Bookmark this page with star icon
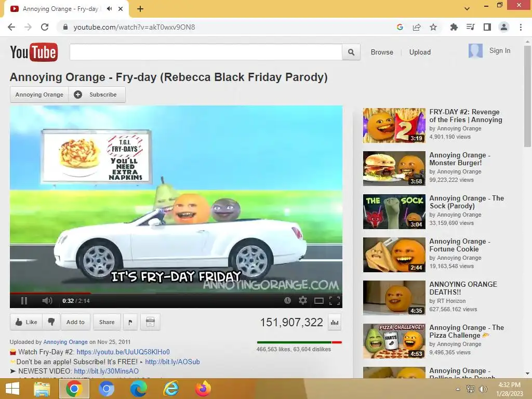The image size is (532, 399). tap(433, 27)
